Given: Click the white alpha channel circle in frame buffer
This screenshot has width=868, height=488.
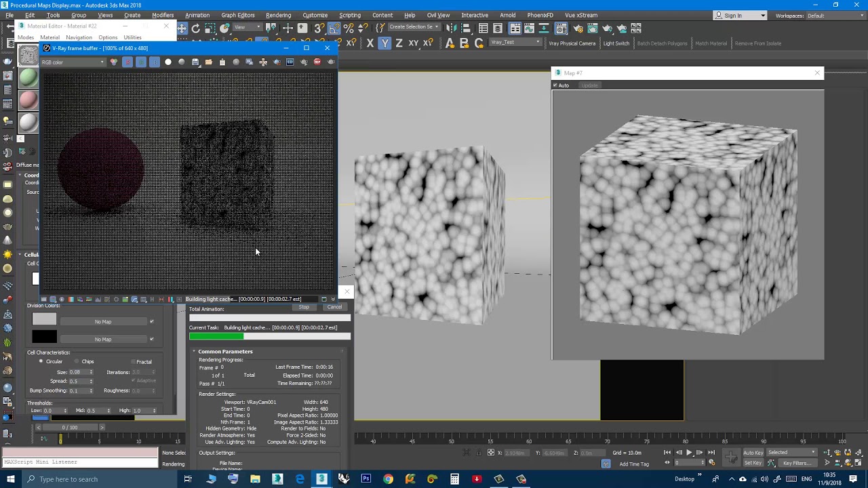Looking at the screenshot, I should pos(168,62).
